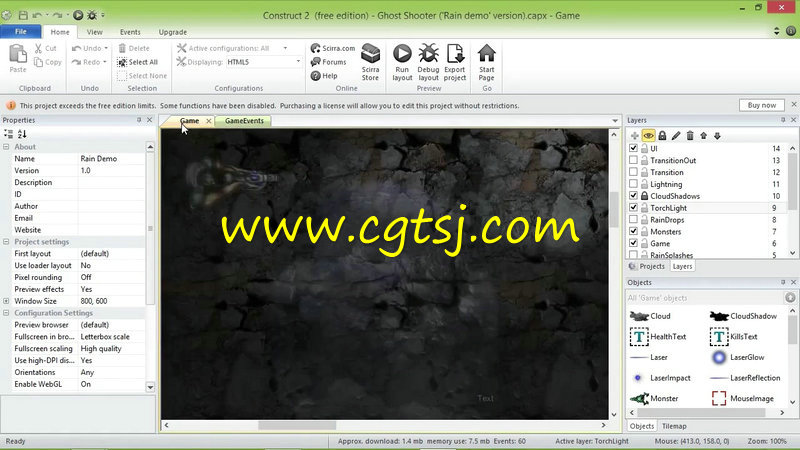Enable TransitionOut layer checkbox
Viewport: 800px width, 450px height.
tap(633, 160)
